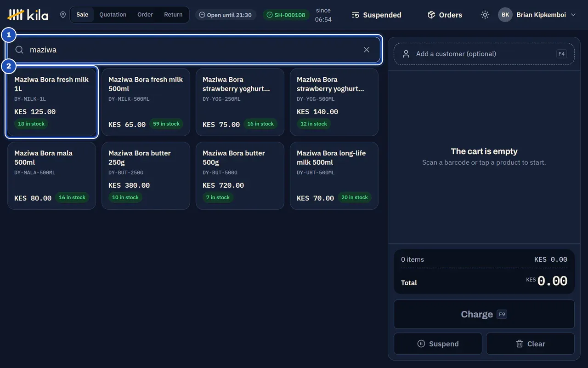588x368 pixels.
Task: Click the F4 shortcut badge
Action: coord(561,54)
